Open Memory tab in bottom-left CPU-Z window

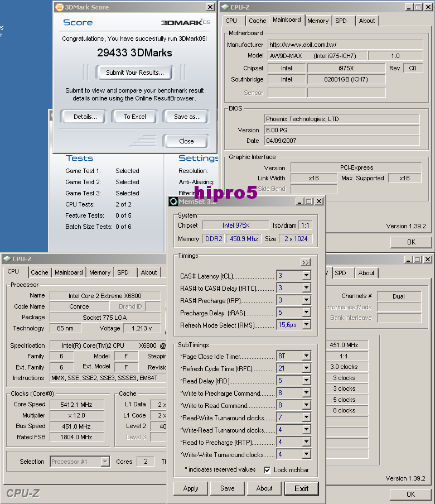pyautogui.click(x=100, y=272)
